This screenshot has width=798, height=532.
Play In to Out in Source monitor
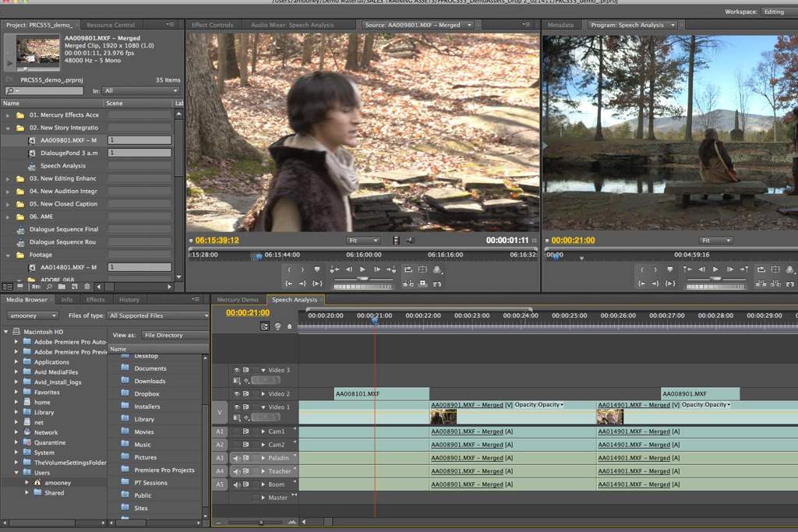point(317,284)
